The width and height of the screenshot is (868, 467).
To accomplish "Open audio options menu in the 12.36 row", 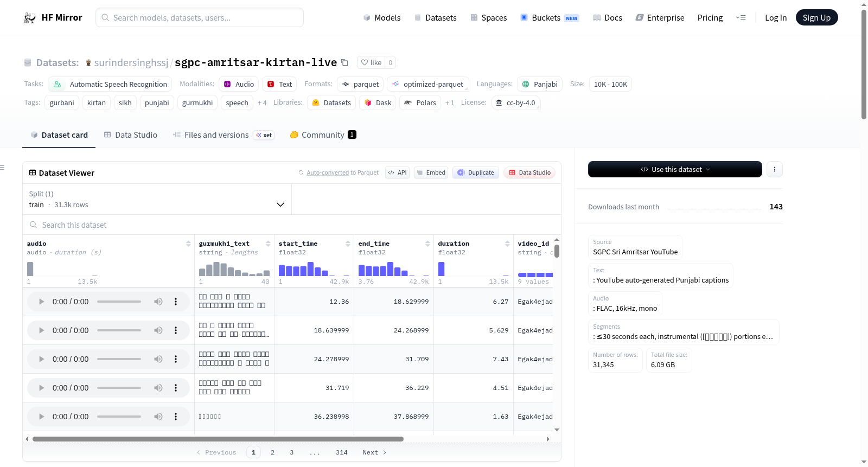I will (x=176, y=302).
